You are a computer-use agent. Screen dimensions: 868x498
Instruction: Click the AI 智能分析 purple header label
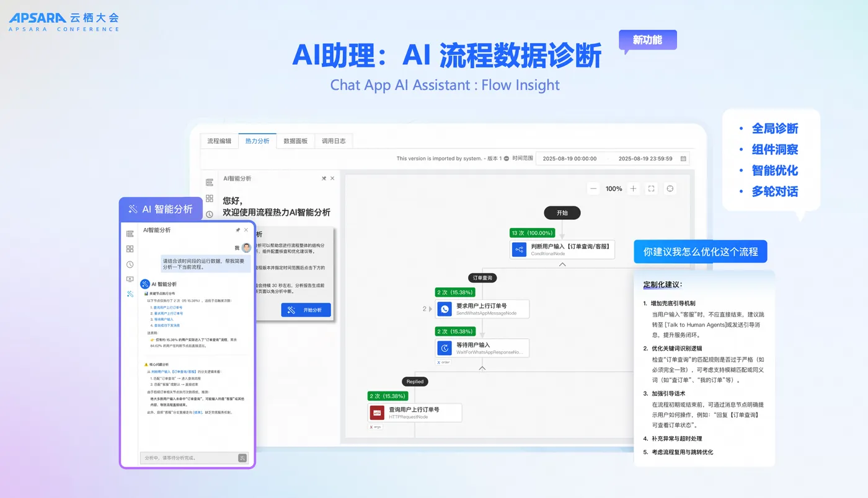click(161, 209)
